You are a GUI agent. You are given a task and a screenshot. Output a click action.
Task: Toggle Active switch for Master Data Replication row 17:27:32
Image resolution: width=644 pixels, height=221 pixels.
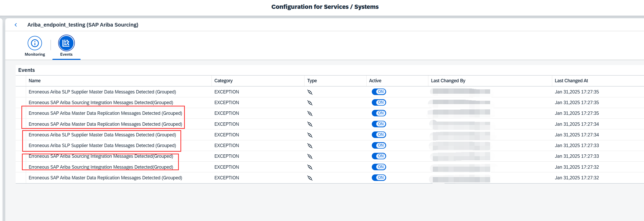point(379,178)
